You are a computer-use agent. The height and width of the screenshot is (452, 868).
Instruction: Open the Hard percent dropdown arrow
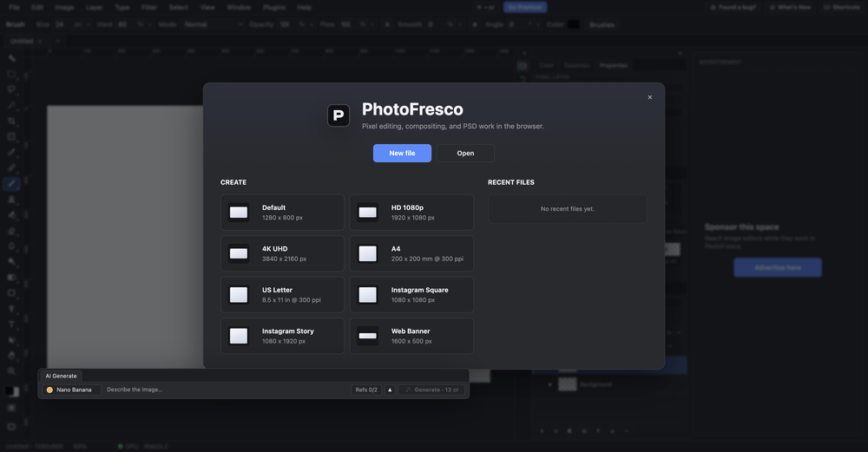pos(149,24)
